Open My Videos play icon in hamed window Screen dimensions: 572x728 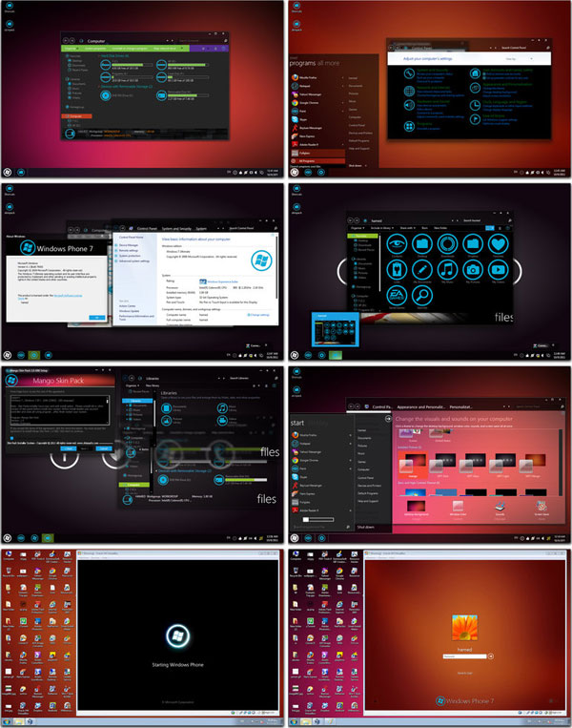[498, 270]
